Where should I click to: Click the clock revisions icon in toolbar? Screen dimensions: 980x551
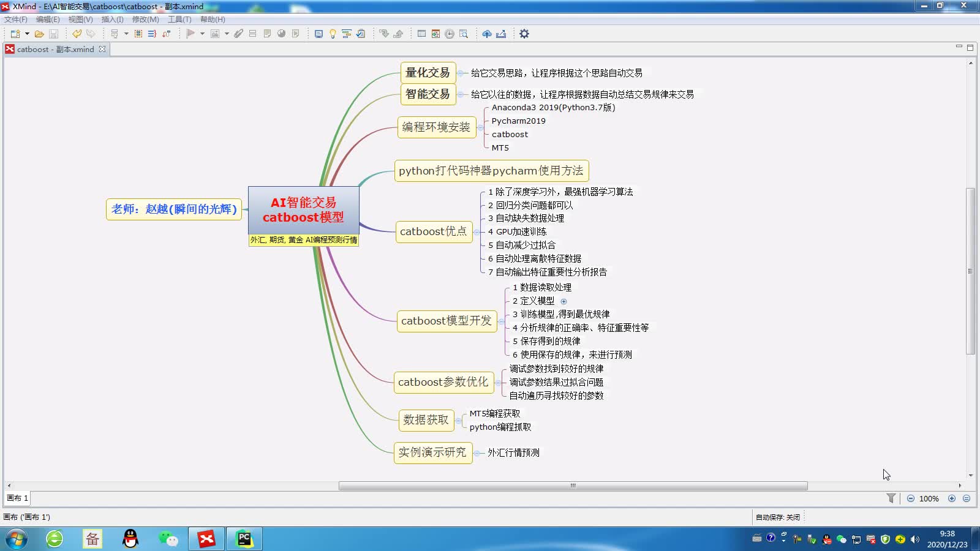tap(450, 34)
